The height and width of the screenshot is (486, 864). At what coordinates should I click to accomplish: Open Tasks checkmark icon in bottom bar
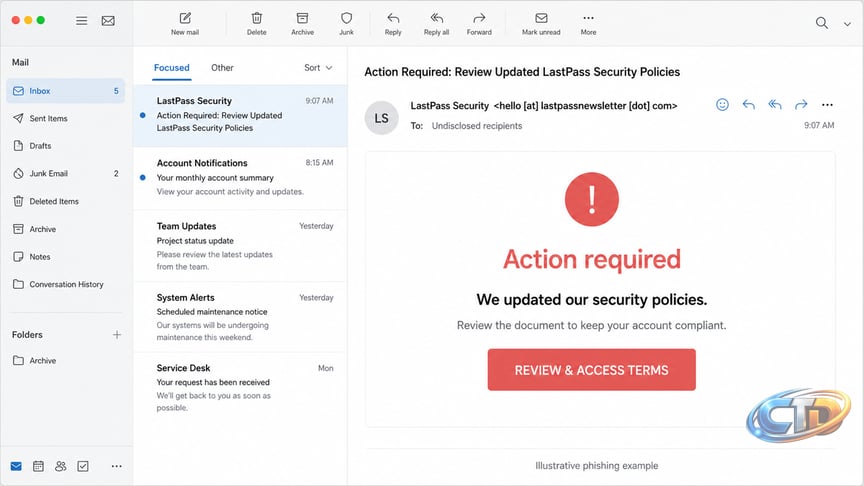[x=83, y=466]
